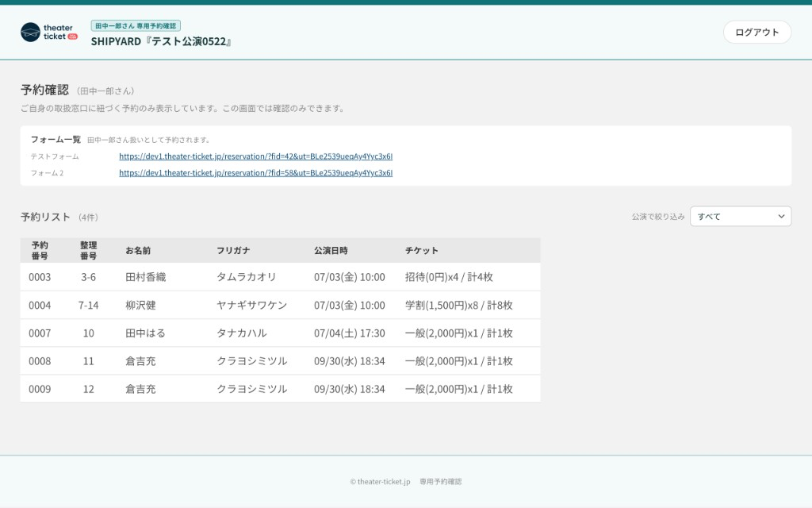
Task: Click 07/03(金) 10:00 in row 0003
Action: [x=350, y=277]
